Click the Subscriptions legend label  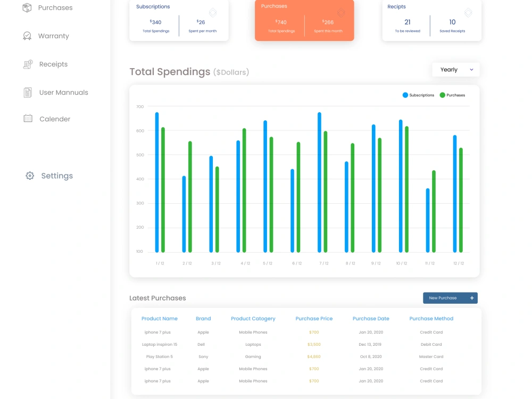[421, 95]
